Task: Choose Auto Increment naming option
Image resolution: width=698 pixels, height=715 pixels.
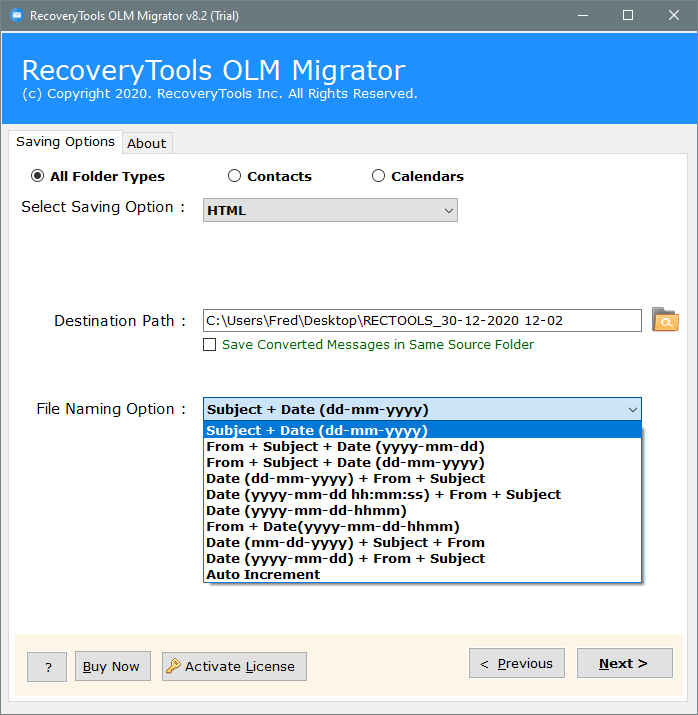Action: point(422,574)
